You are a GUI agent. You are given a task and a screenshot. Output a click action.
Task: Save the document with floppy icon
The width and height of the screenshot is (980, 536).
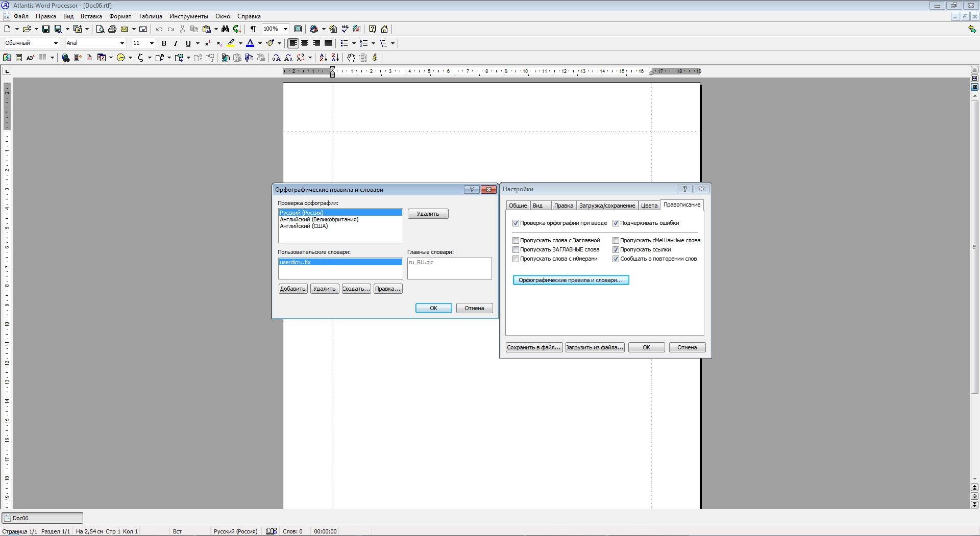45,29
